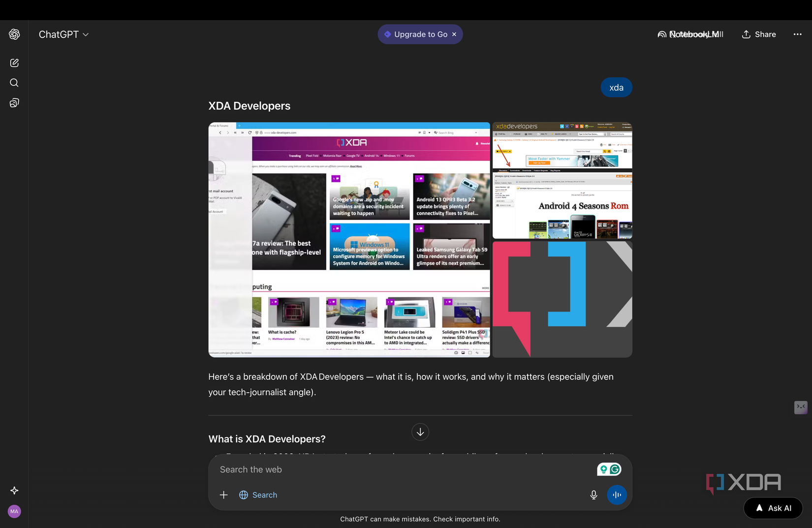Click the Upgrade to Go button

click(x=420, y=34)
